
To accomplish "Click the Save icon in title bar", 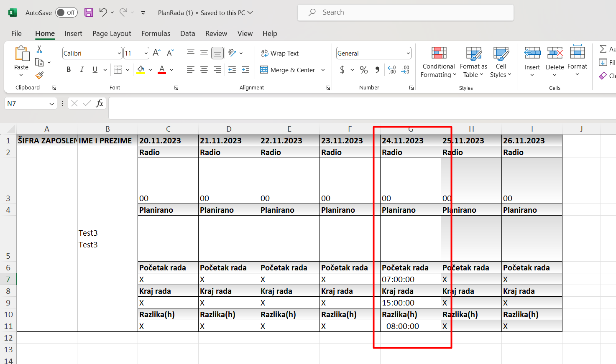I will [89, 13].
